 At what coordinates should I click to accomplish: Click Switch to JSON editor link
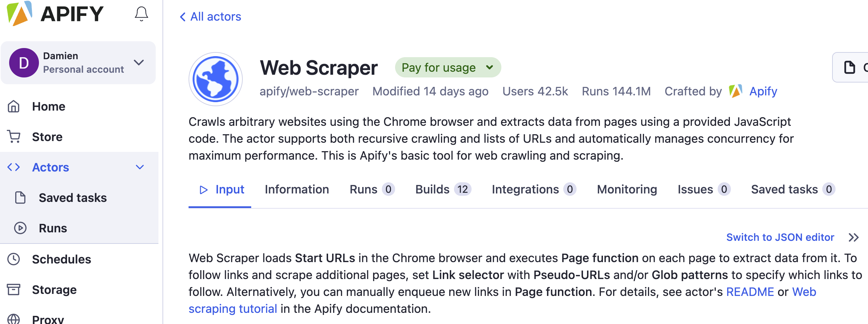(780, 237)
